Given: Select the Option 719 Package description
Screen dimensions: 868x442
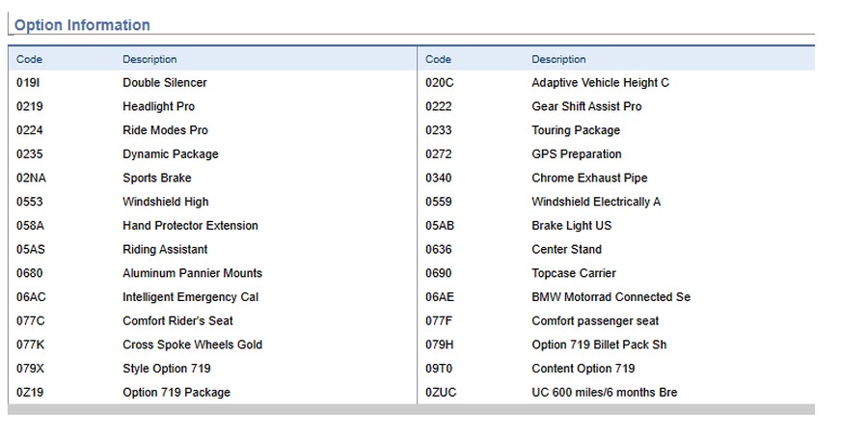Looking at the screenshot, I should [176, 392].
